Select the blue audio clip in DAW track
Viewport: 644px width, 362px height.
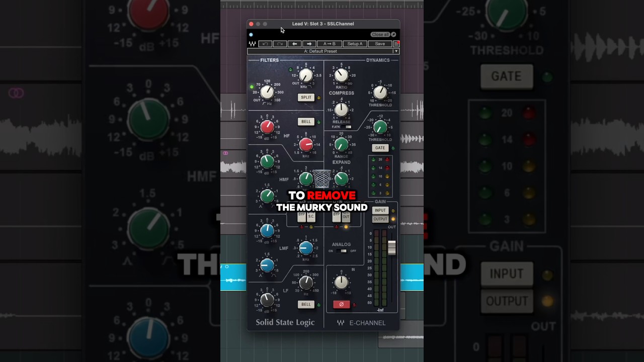(x=233, y=278)
